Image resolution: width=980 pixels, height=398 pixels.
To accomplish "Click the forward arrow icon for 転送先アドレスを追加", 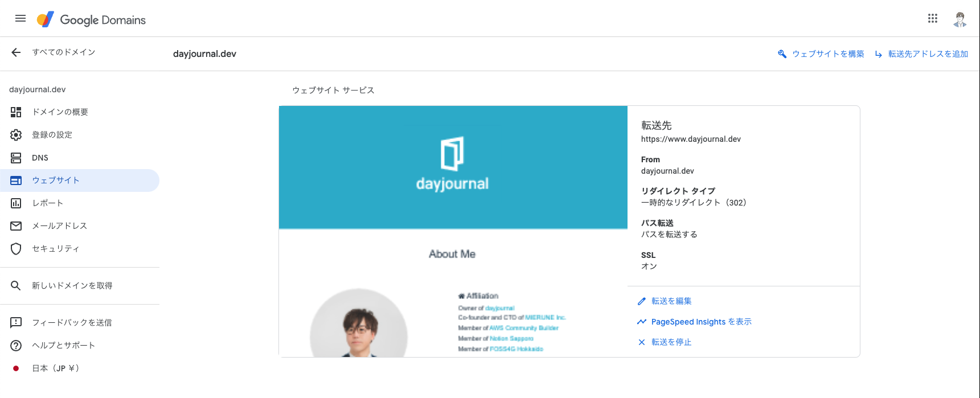I will click(879, 54).
